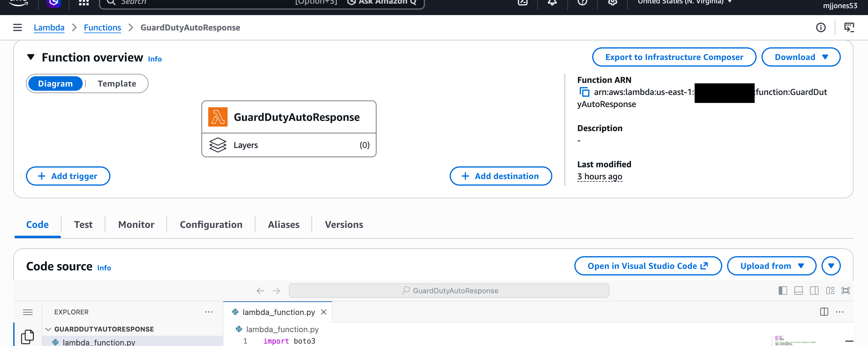868x346 pixels.
Task: Copy the Function ARN with copy icon
Action: click(x=584, y=92)
